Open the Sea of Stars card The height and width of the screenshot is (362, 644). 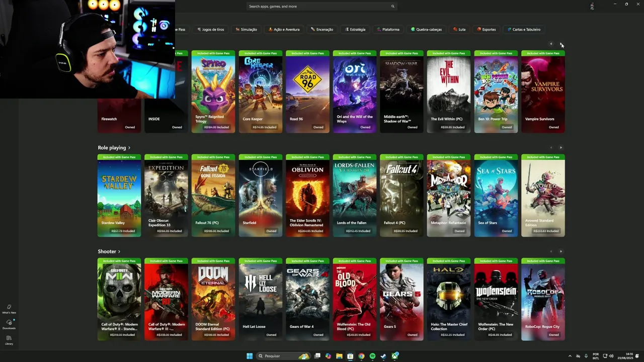(x=496, y=196)
